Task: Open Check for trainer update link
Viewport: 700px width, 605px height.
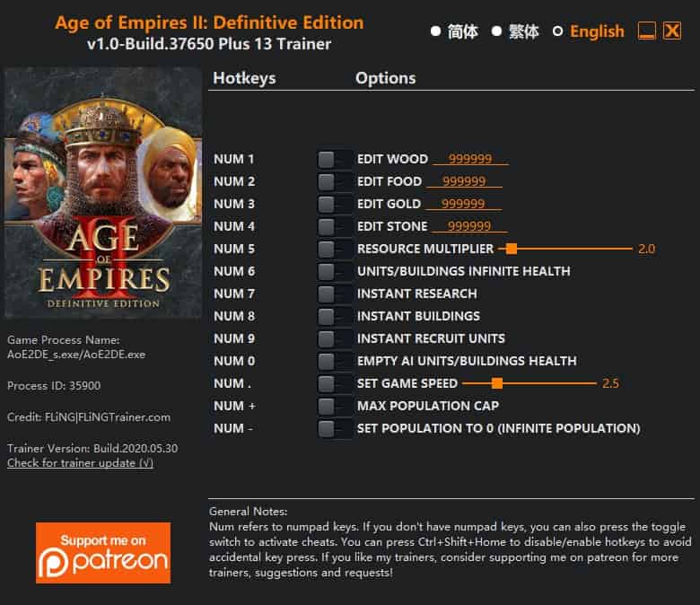Action: point(81,463)
